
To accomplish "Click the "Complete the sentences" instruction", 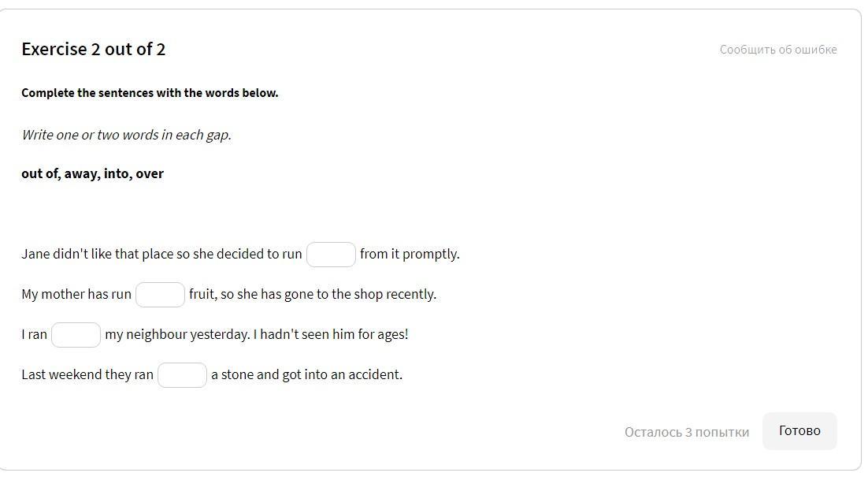I will pyautogui.click(x=150, y=93).
